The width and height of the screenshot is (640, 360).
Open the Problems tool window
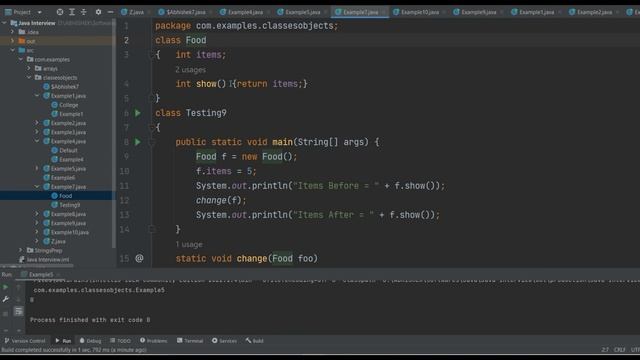(153, 341)
